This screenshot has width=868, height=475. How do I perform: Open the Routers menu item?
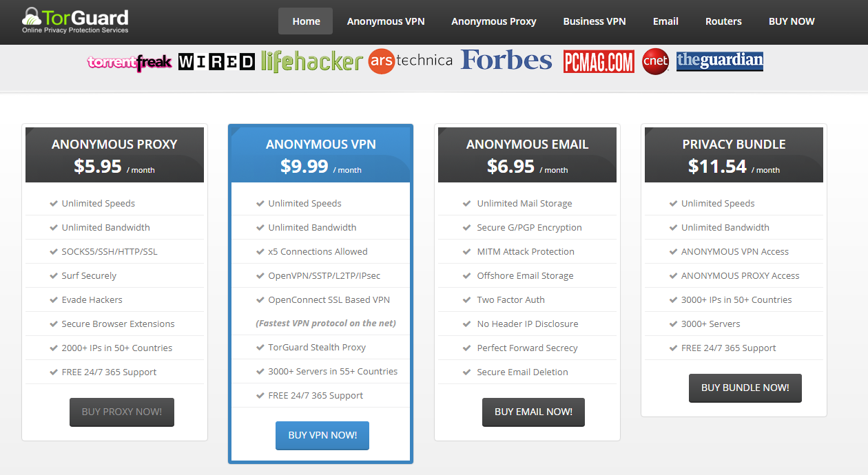pos(723,21)
